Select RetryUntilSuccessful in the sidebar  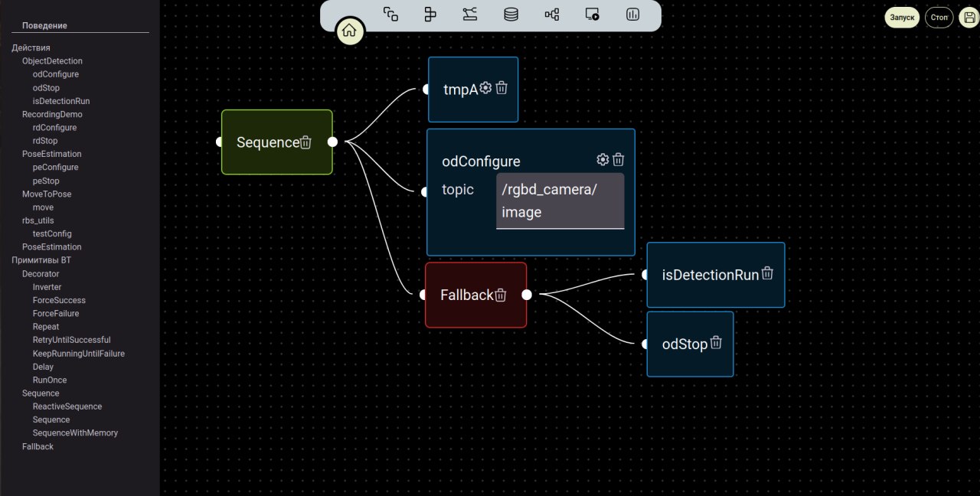(71, 340)
